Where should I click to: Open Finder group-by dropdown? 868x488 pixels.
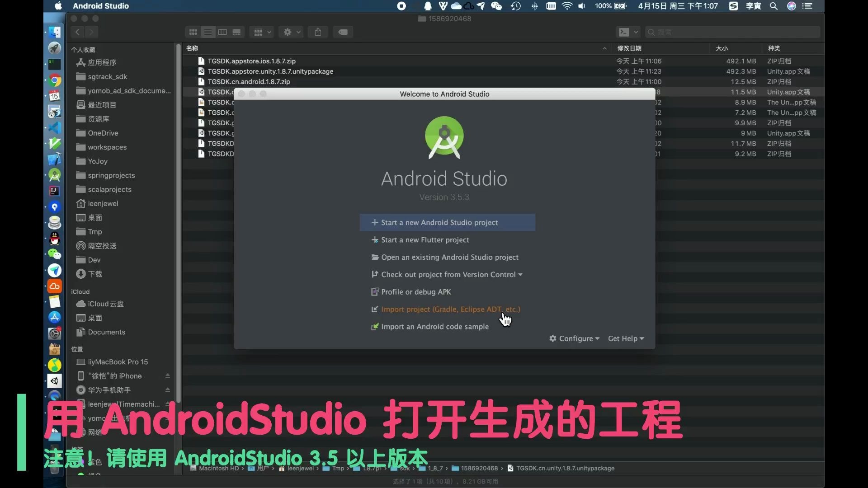262,32
